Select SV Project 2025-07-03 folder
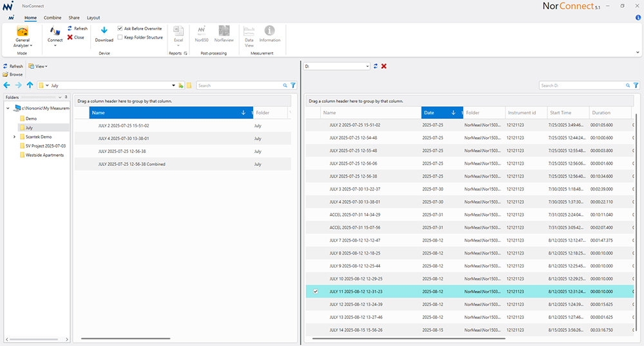This screenshot has height=346, width=644. pyautogui.click(x=45, y=146)
